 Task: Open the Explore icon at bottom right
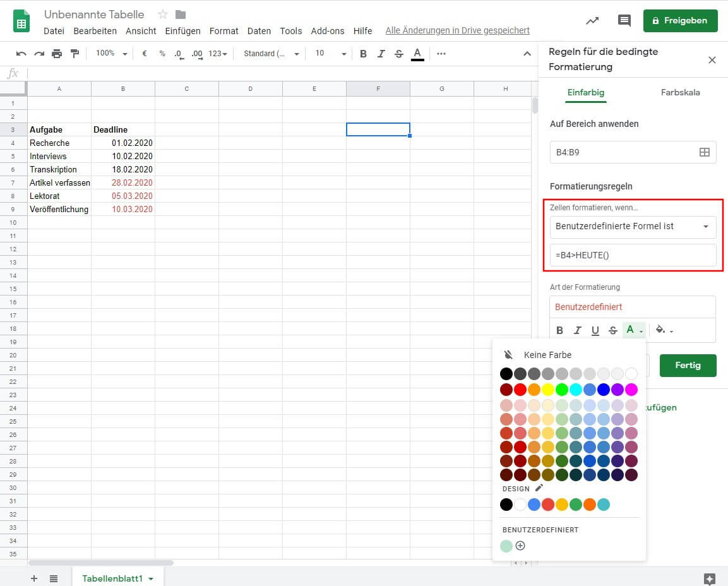click(x=709, y=578)
